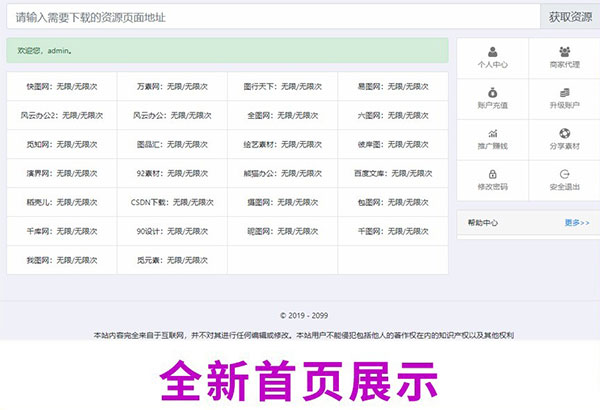Viewport: 600px width, 410px height.
Task: Click the 帮助中心 panel heading
Action: [x=483, y=222]
